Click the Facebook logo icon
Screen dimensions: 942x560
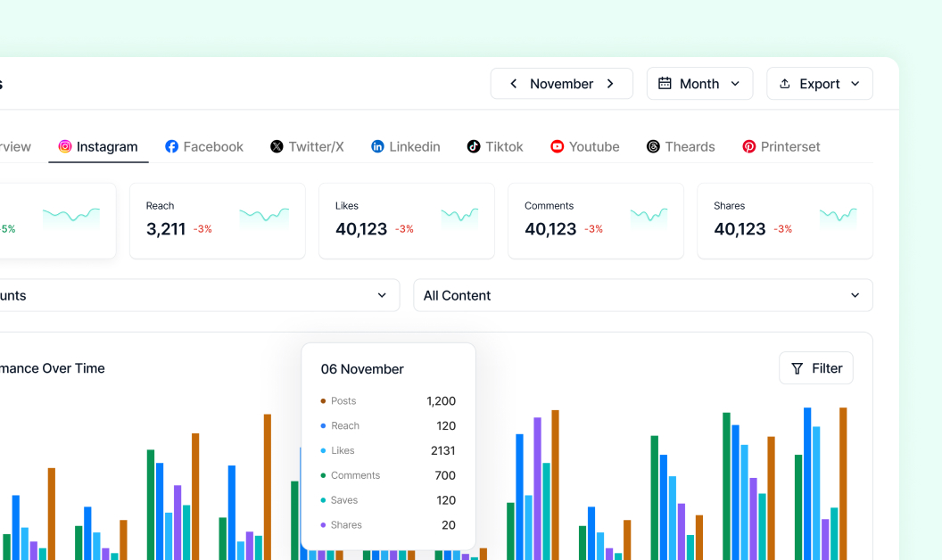pyautogui.click(x=172, y=146)
